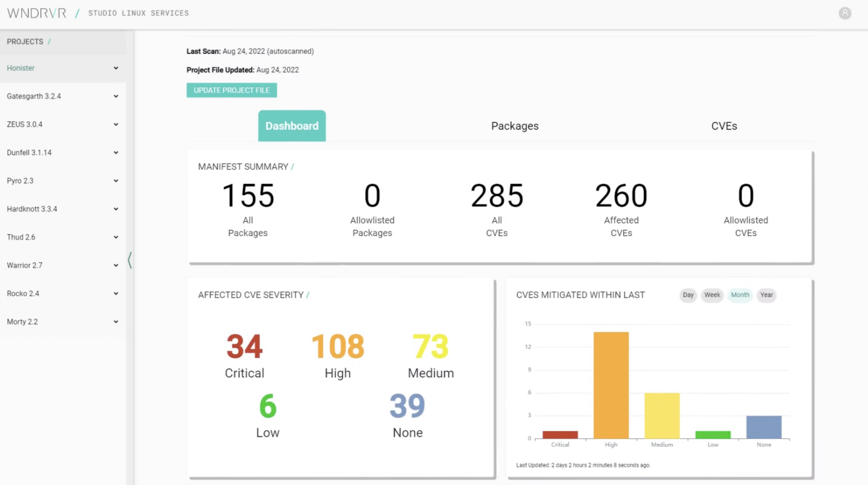Select Day time range filter
This screenshot has width=868, height=485.
point(688,295)
